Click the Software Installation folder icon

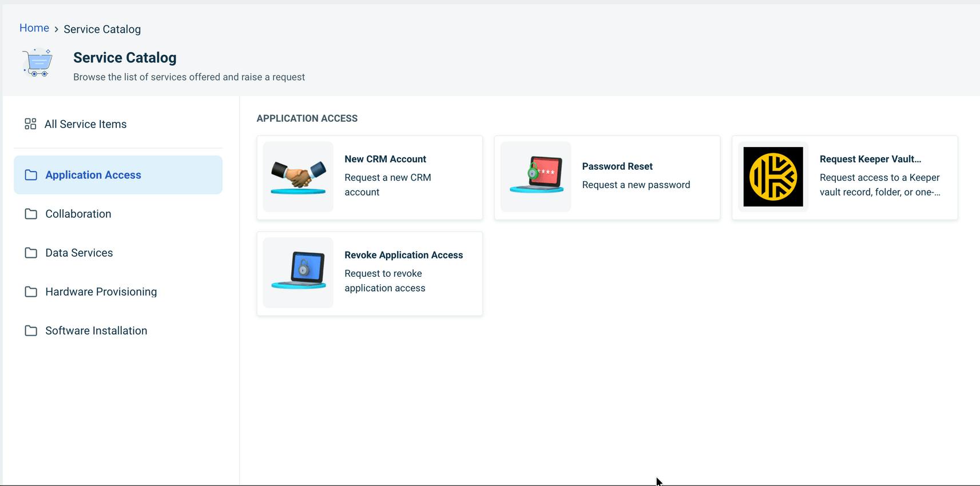[31, 330]
